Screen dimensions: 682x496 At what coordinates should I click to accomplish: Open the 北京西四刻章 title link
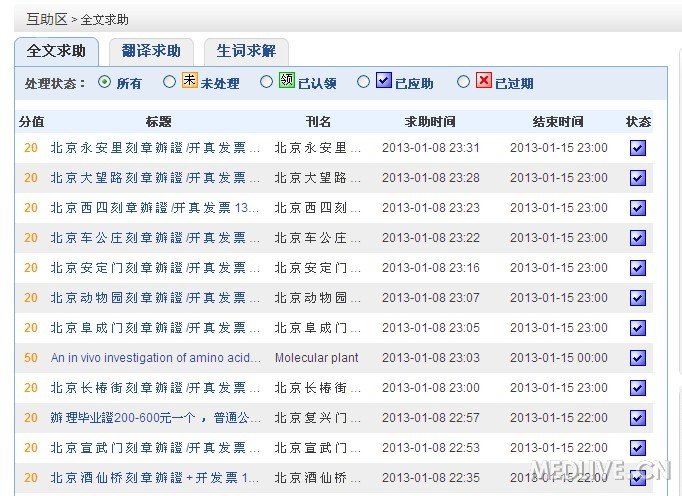tap(155, 208)
